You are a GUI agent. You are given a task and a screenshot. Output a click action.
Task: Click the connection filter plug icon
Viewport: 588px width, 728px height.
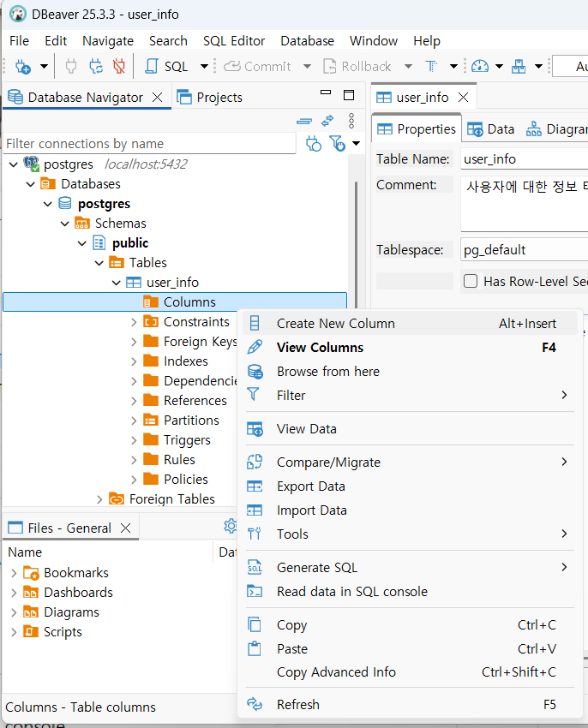click(x=314, y=144)
